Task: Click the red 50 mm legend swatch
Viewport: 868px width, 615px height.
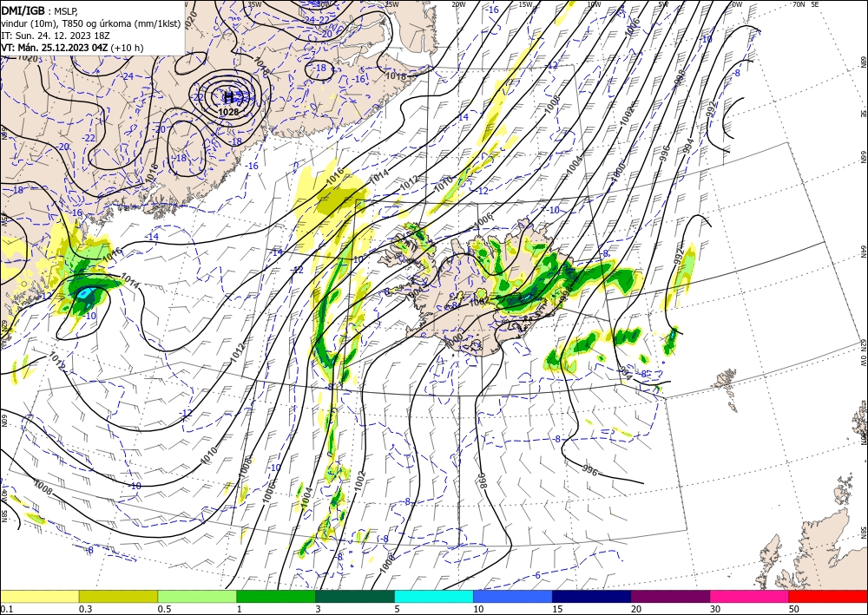Action: (x=828, y=596)
